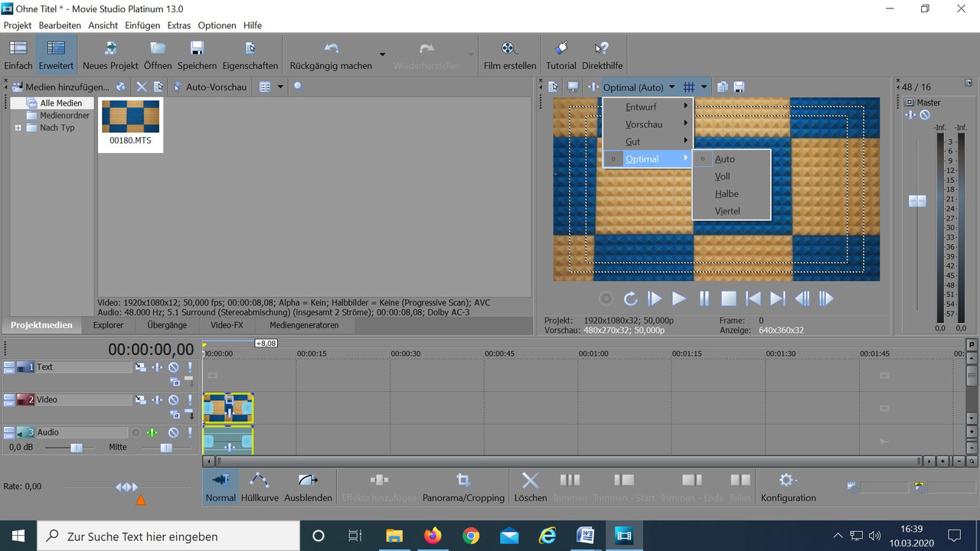980x551 pixels.
Task: Open overlay grid dropdown arrow
Action: 704,87
